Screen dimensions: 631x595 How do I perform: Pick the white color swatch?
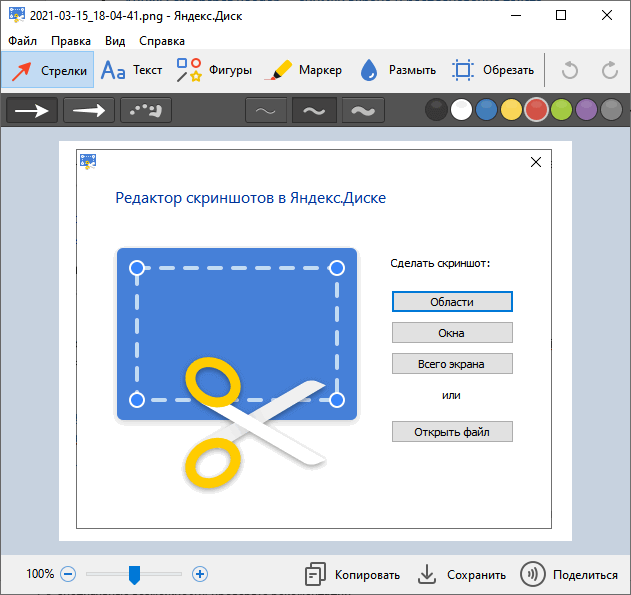pyautogui.click(x=461, y=109)
